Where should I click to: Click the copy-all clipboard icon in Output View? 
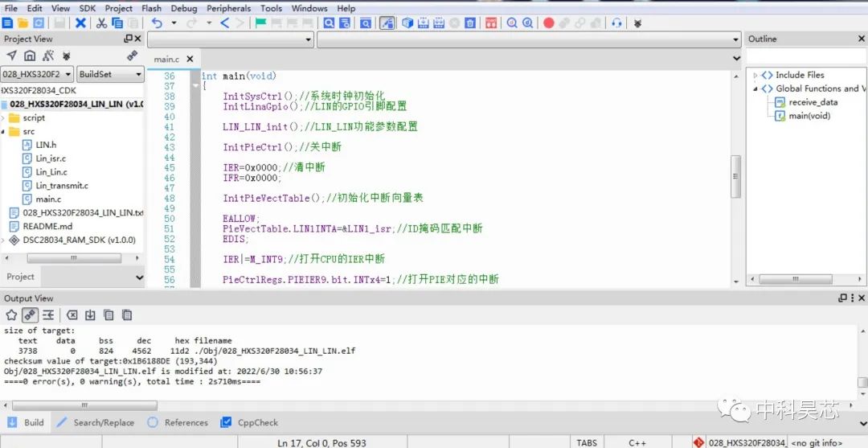(127, 315)
